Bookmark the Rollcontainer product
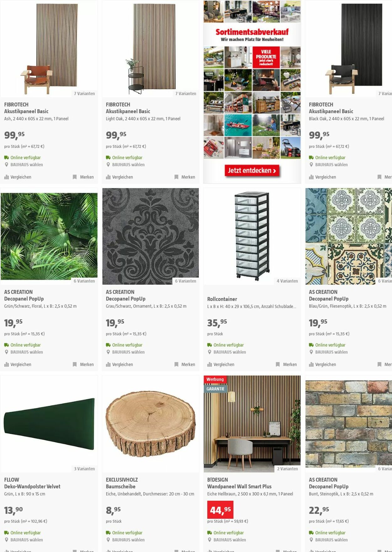This screenshot has width=392, height=552. 286,365
